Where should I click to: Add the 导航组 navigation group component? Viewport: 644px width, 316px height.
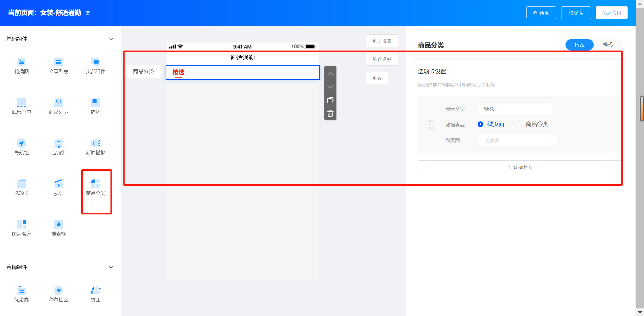(x=21, y=147)
